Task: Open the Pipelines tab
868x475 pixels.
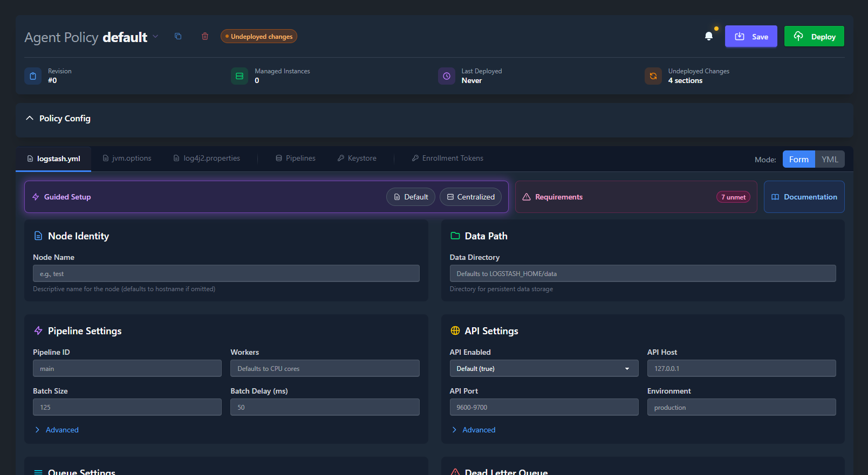Action: click(x=296, y=158)
